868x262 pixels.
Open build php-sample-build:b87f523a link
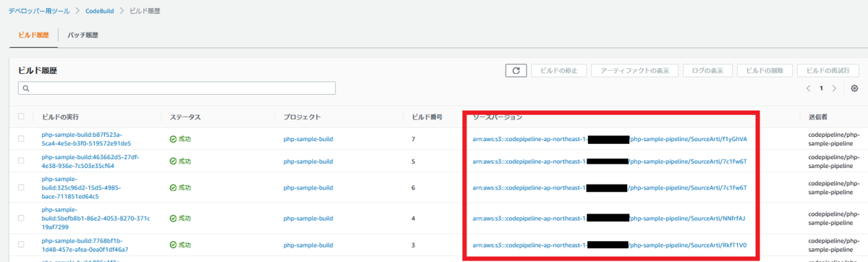click(x=86, y=139)
